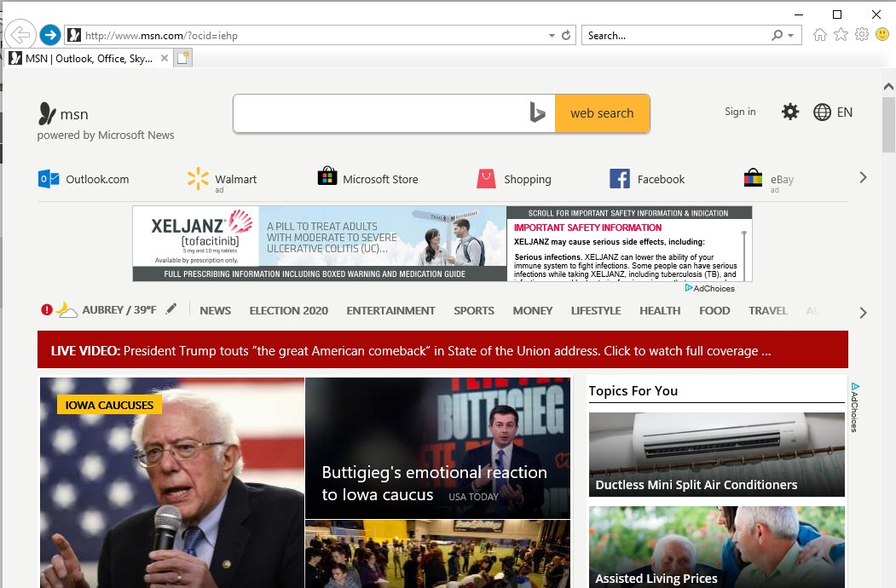Click the Bing logo in search box
This screenshot has height=588, width=896.
click(537, 113)
